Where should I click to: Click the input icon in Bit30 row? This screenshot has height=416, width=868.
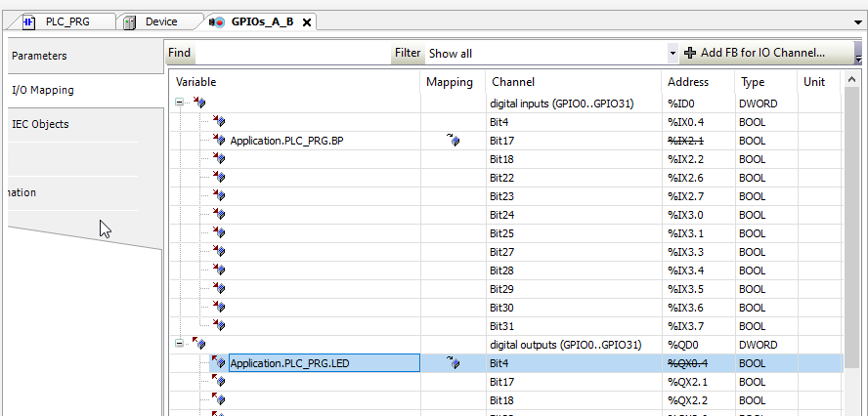(219, 307)
